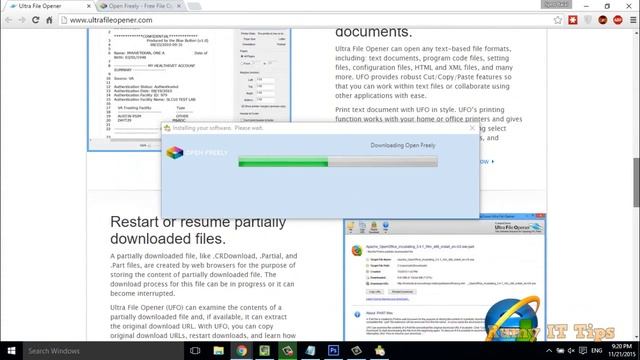Image resolution: width=640 pixels, height=360 pixels.
Task: Show hidden system tray icons
Action: pos(549,351)
